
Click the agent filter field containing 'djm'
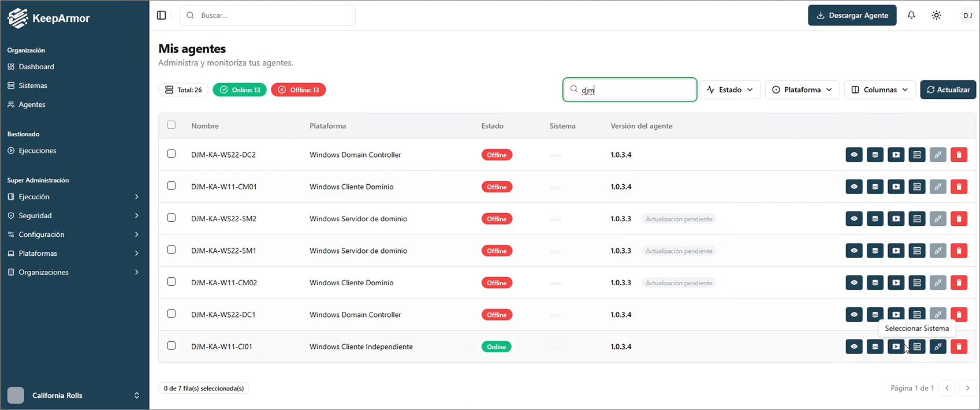point(635,90)
